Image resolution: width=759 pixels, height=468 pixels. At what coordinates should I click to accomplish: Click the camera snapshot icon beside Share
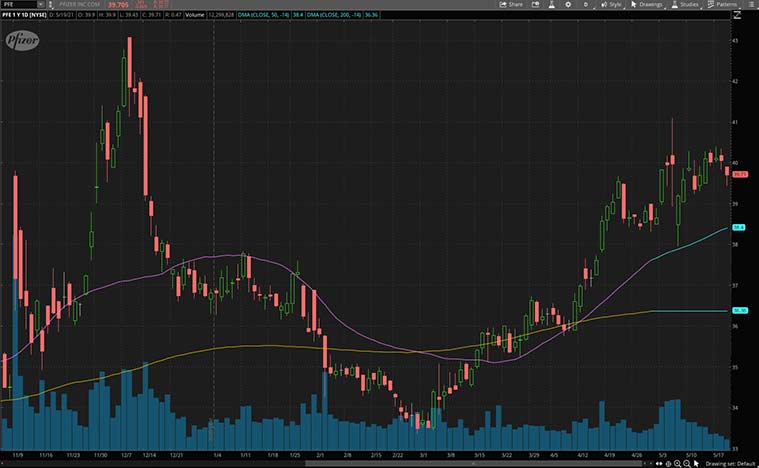point(535,4)
